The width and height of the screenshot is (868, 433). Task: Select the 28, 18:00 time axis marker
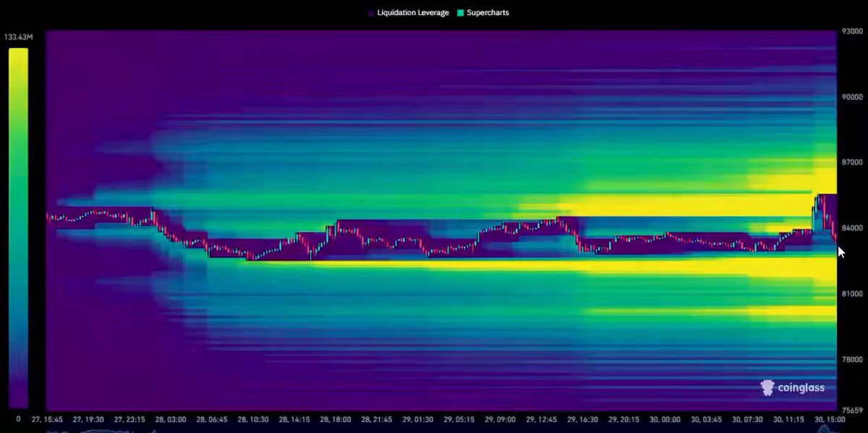coord(336,419)
